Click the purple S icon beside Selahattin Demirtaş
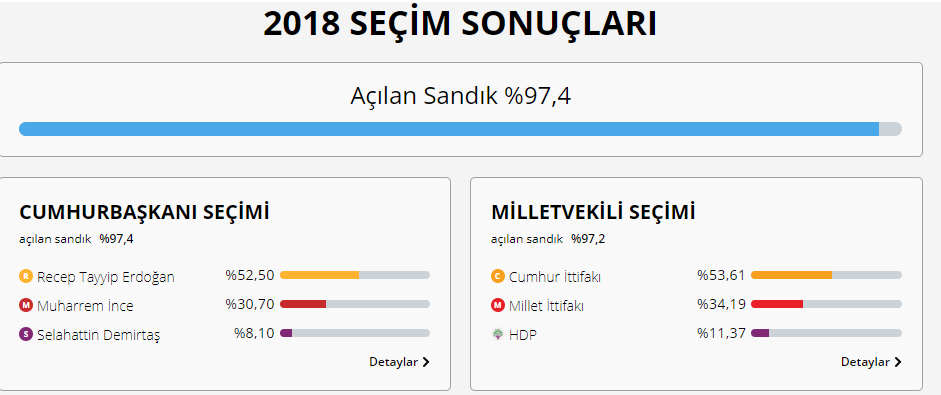The width and height of the screenshot is (941, 395). 25,334
